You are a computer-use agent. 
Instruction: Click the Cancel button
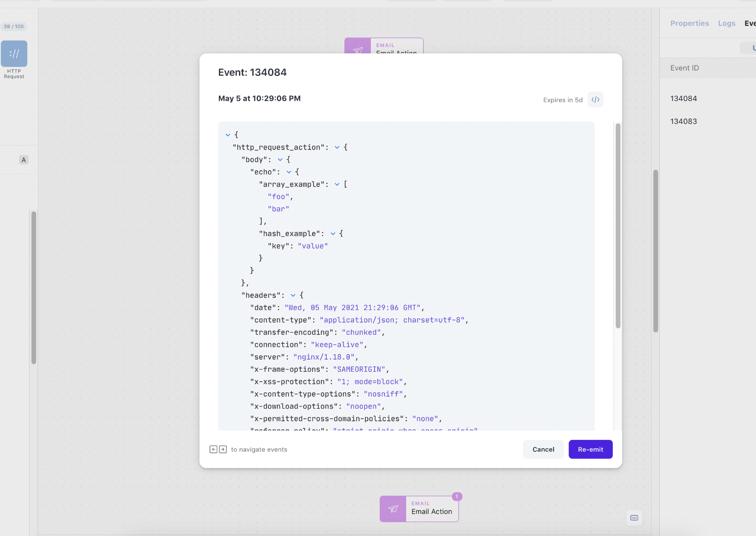pos(543,449)
